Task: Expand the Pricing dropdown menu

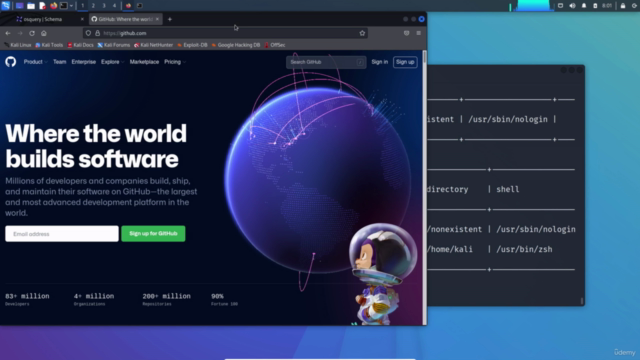Action: [x=175, y=62]
